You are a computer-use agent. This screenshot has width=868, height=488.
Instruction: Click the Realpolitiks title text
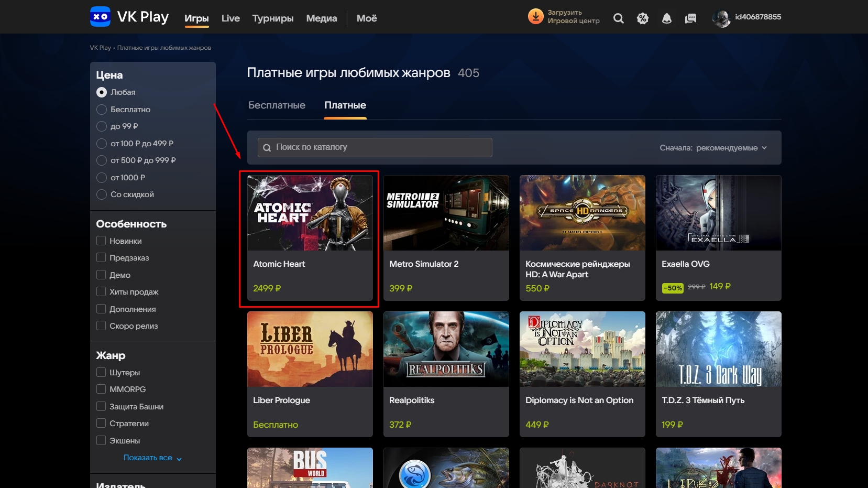coord(412,400)
